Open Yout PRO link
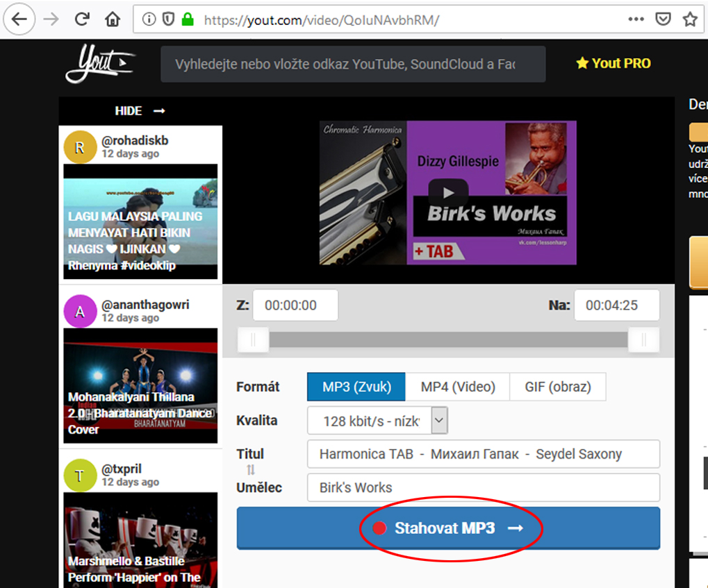The width and height of the screenshot is (708, 588). click(614, 63)
